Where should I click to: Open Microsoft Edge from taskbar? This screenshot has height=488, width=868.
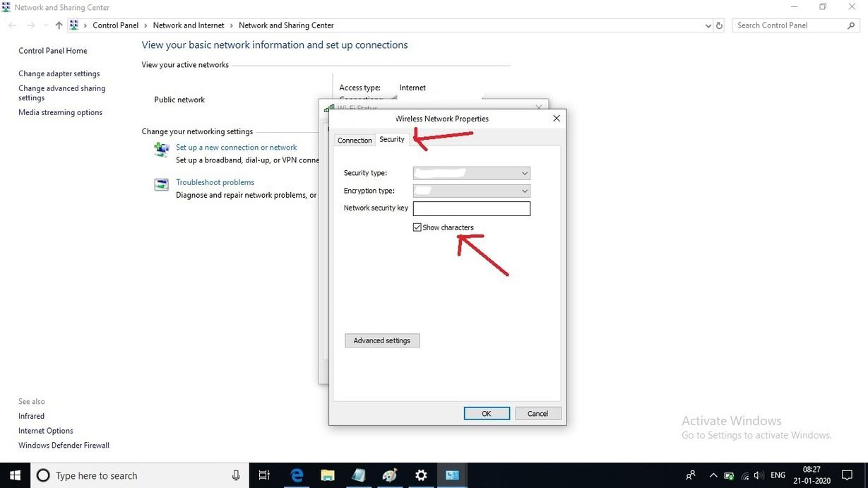[297, 475]
